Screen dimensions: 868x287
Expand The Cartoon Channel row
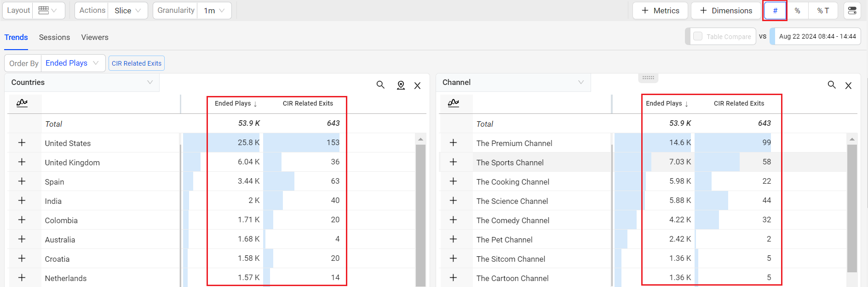(453, 278)
